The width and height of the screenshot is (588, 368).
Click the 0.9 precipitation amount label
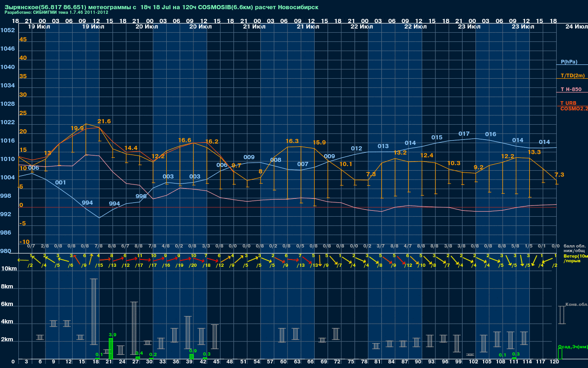(193, 351)
